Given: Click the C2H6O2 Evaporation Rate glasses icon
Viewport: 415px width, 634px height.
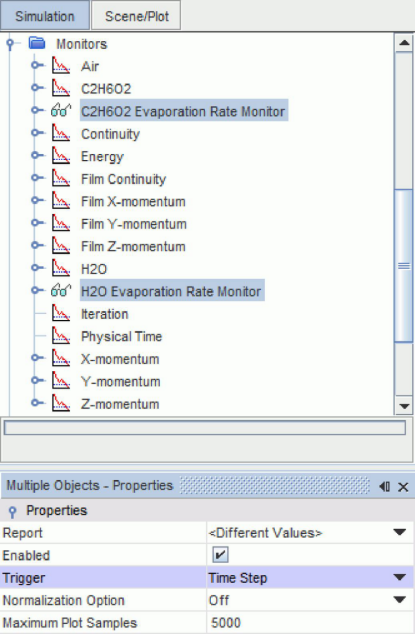Looking at the screenshot, I should click(x=61, y=110).
